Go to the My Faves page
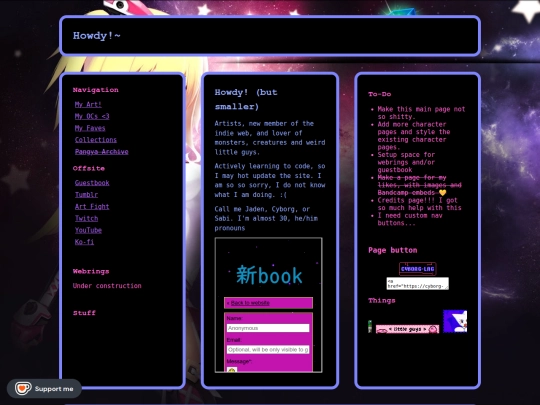Image resolution: width=540 pixels, height=405 pixels. click(x=90, y=128)
